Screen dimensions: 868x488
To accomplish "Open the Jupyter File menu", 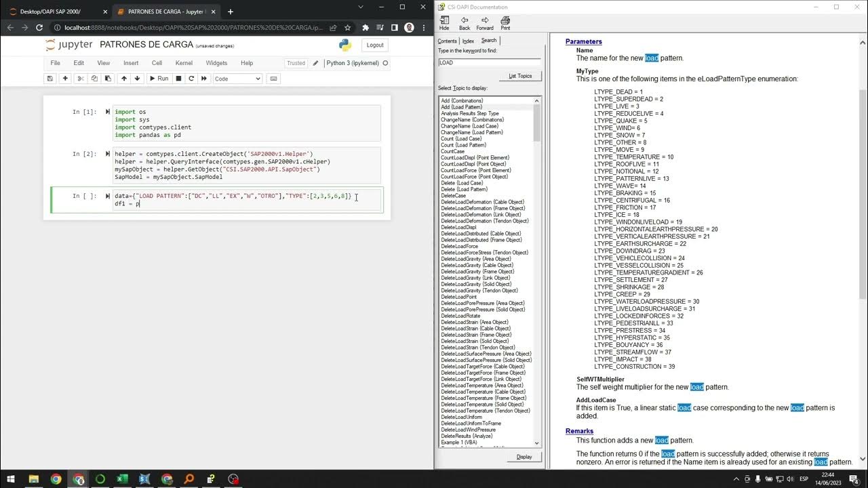I will (56, 63).
